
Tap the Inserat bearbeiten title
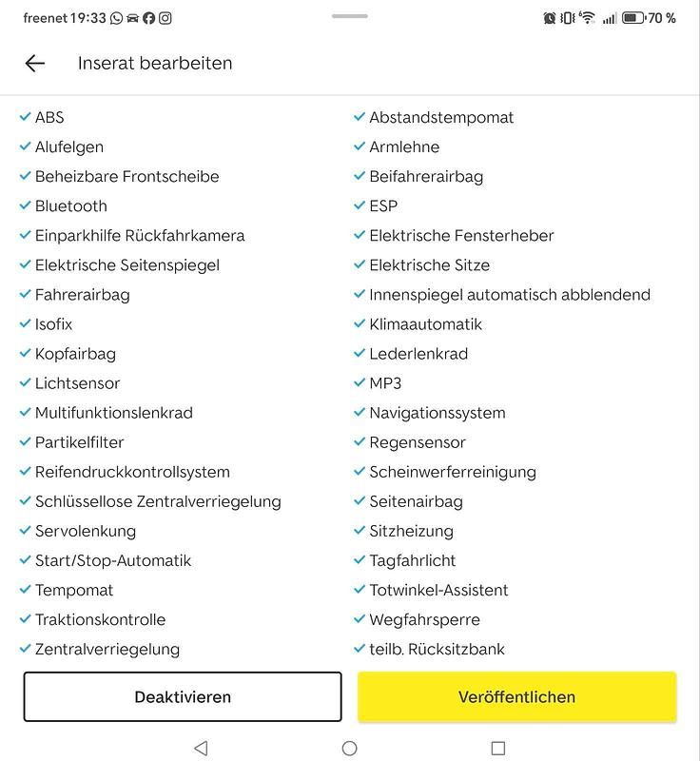[x=155, y=63]
